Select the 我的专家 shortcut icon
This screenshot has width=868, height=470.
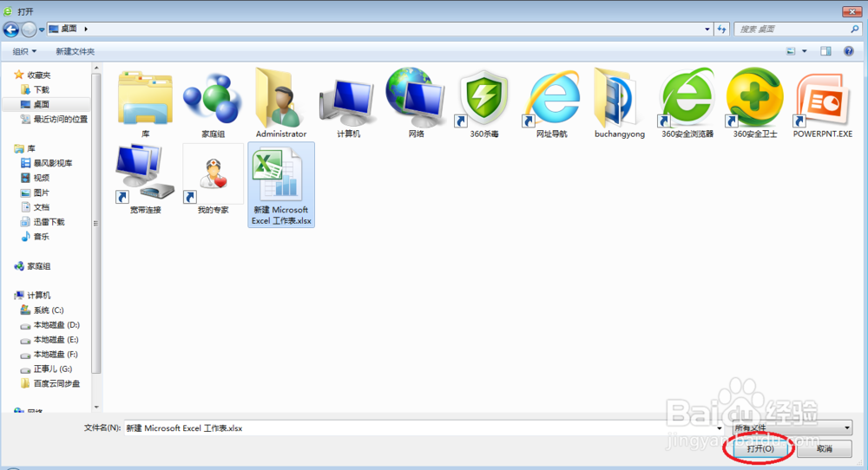tap(214, 180)
